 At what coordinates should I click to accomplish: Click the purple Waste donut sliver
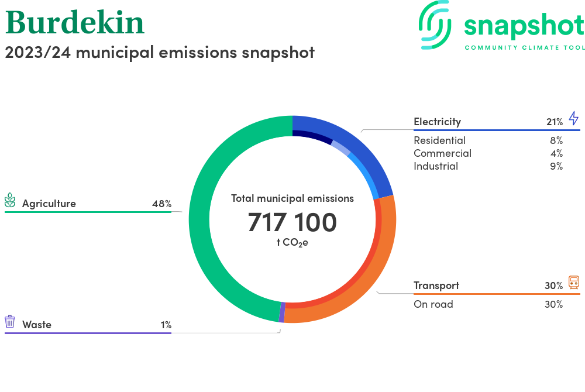(x=282, y=312)
